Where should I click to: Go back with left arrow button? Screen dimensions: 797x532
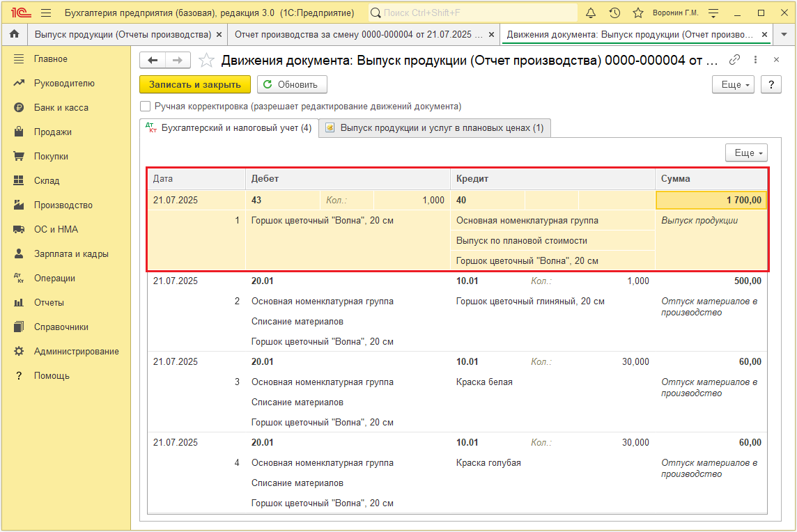(x=153, y=61)
